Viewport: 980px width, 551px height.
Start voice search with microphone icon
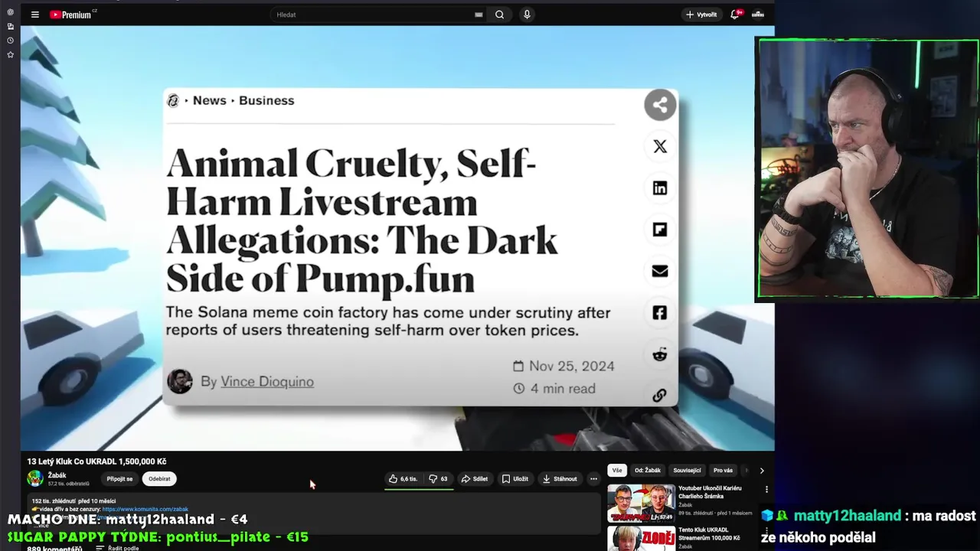pos(527,15)
